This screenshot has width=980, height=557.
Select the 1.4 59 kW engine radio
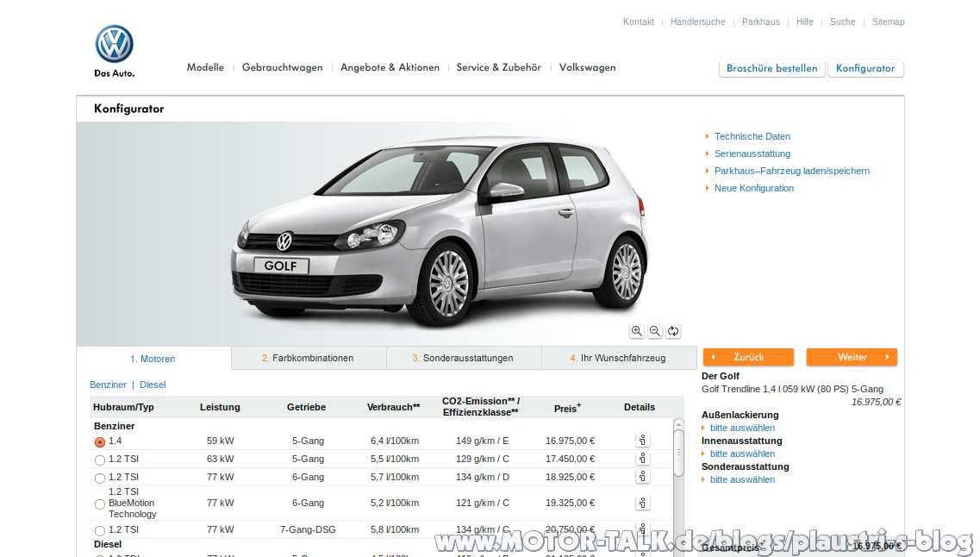point(100,442)
